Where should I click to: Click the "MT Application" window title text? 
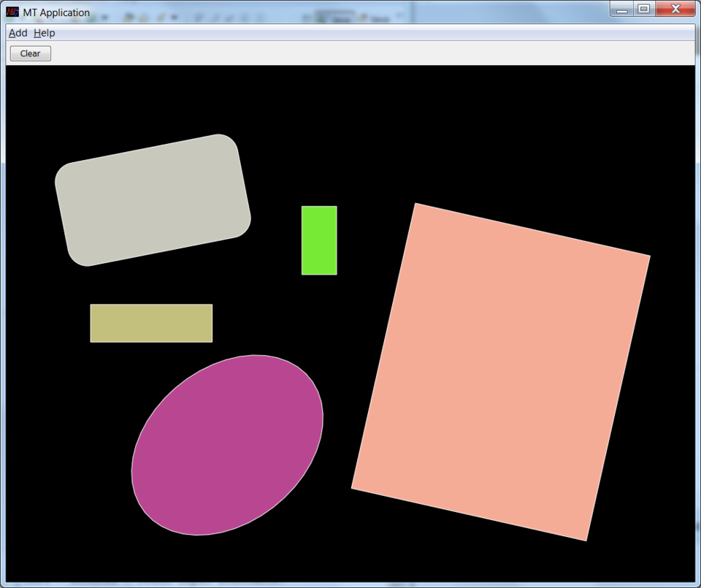point(56,12)
